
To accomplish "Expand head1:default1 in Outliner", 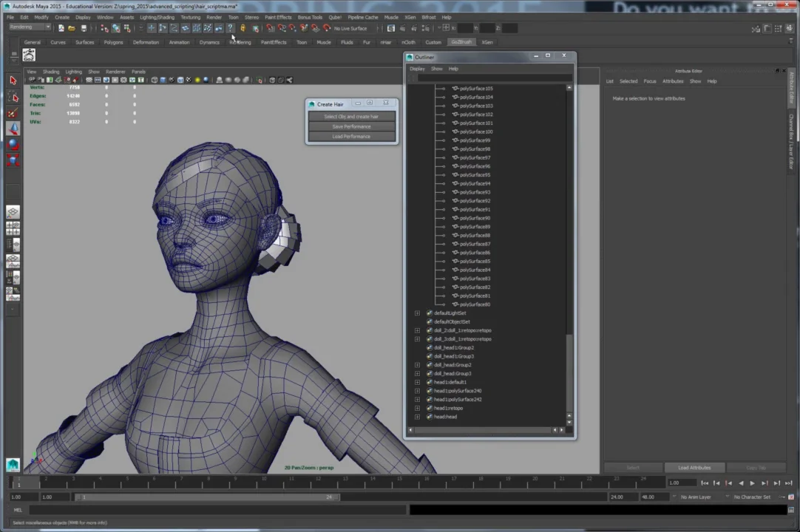I will 417,383.
